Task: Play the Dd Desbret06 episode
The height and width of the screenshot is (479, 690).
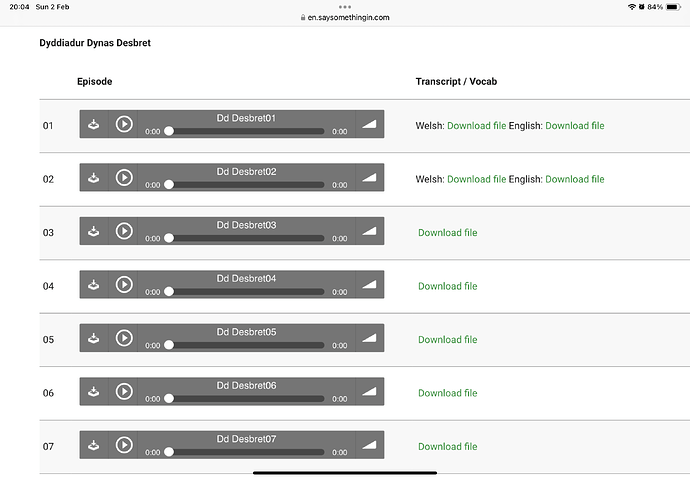Action: [124, 391]
